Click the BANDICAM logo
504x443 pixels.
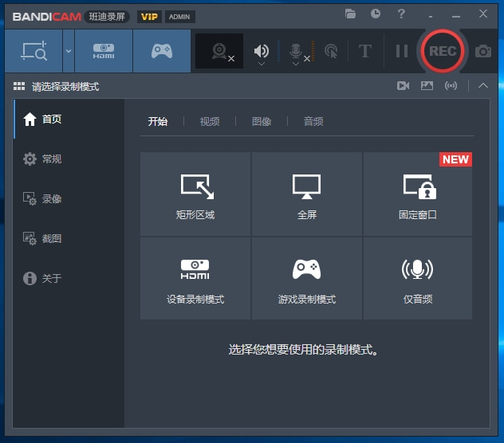(x=46, y=17)
